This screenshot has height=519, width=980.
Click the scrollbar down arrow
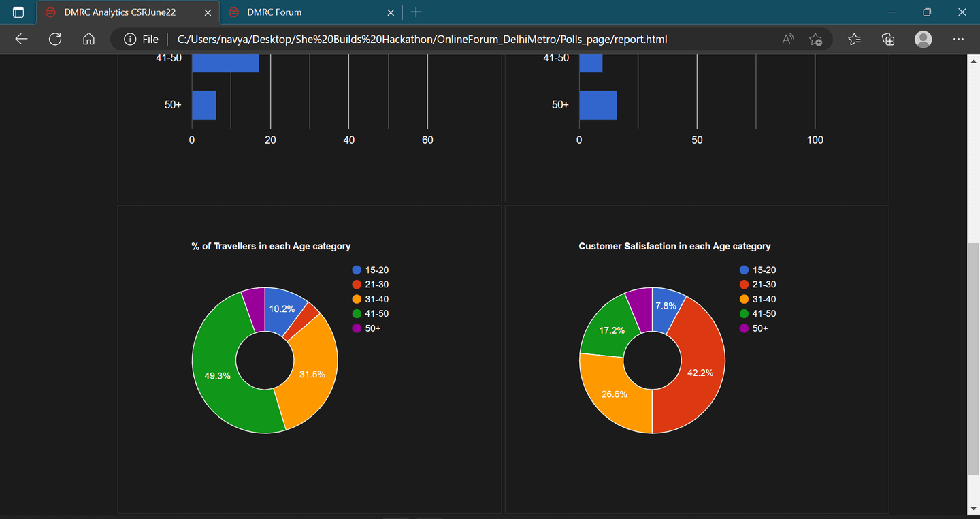[x=973, y=509]
